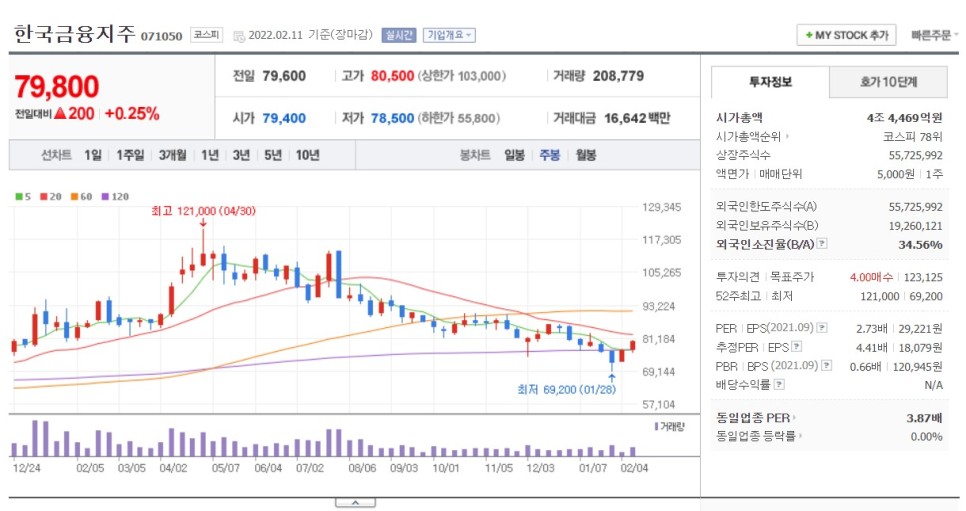Open the 동일업종 등락률 link

point(759,436)
